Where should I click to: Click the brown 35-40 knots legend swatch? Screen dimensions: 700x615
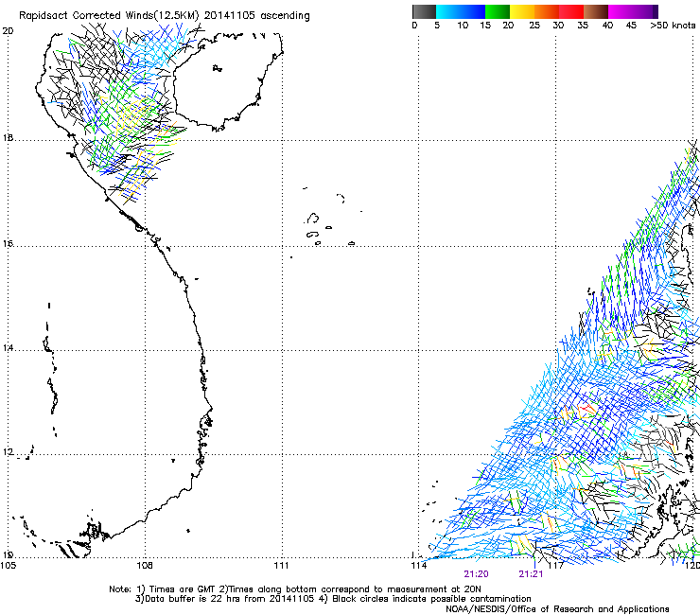(x=596, y=11)
